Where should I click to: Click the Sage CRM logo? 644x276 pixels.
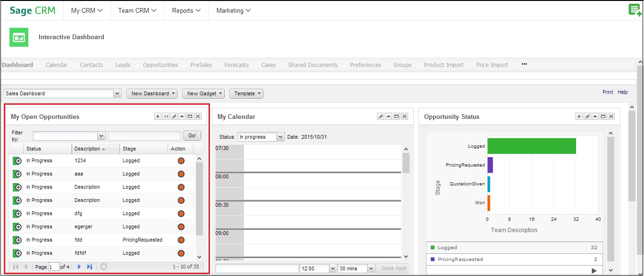click(32, 10)
